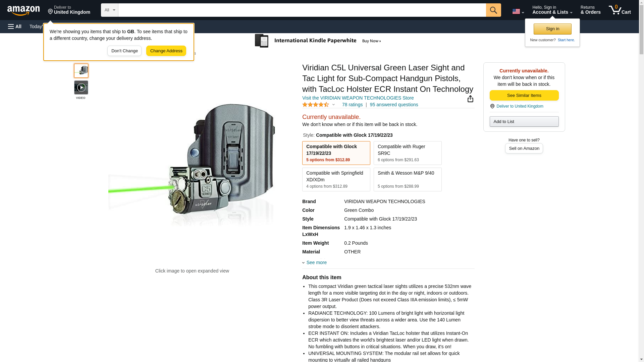Click the search magnifier button
Screen dimensions: 644x362
pos(493,10)
